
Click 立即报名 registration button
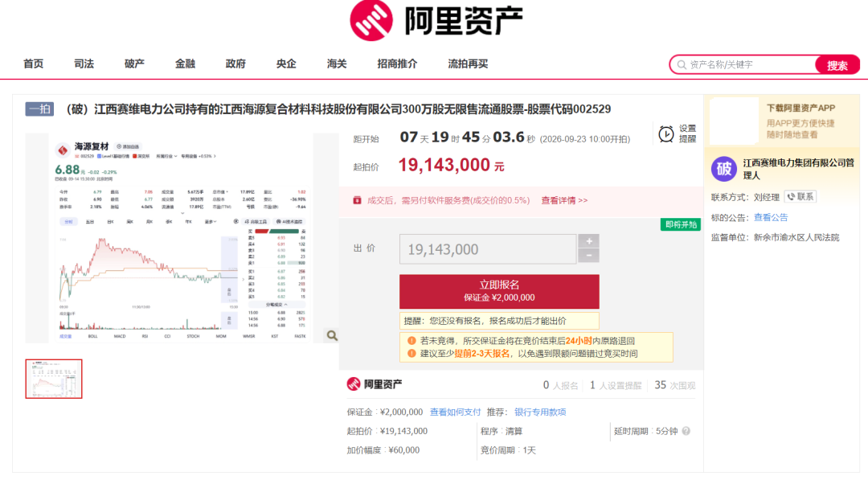(499, 291)
